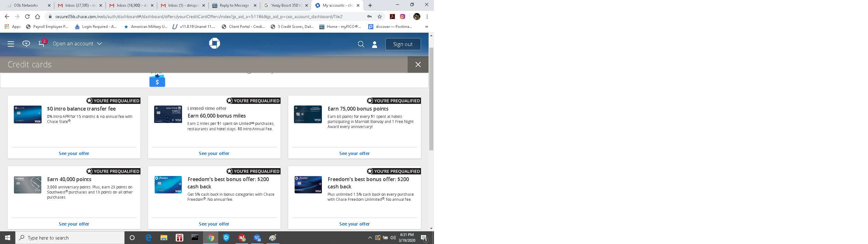The height and width of the screenshot is (244, 868).
Task: See your offer for Freedom Unlimited card
Action: click(355, 224)
